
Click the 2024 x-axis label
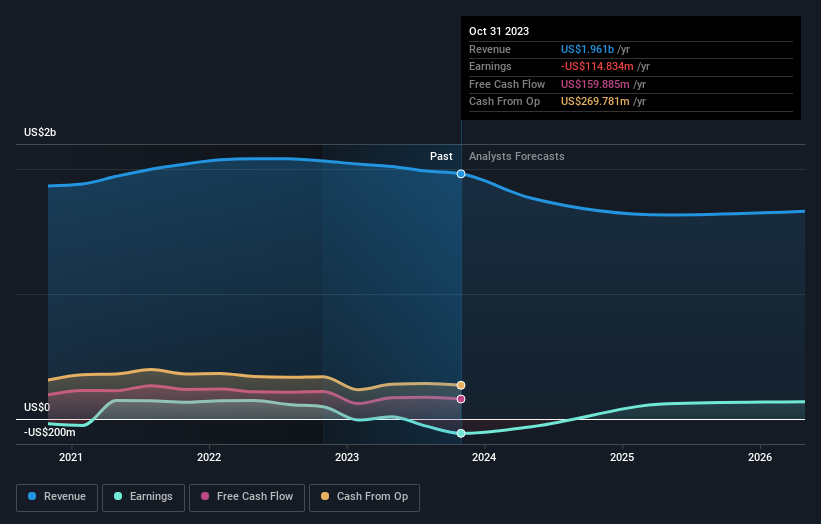click(x=484, y=457)
